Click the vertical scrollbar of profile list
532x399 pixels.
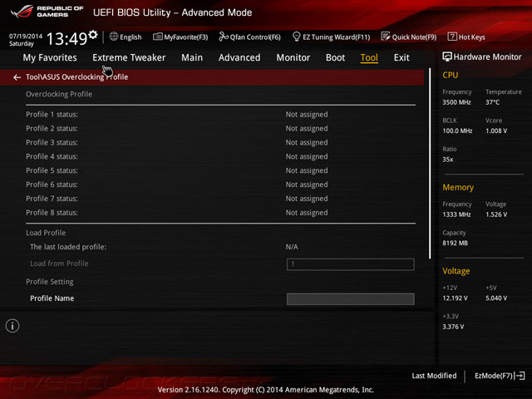coord(430,164)
